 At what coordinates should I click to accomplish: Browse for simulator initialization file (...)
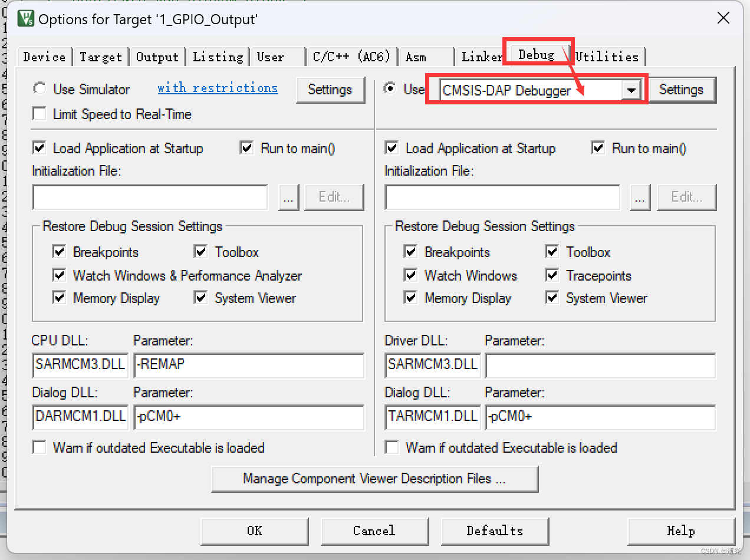[288, 197]
